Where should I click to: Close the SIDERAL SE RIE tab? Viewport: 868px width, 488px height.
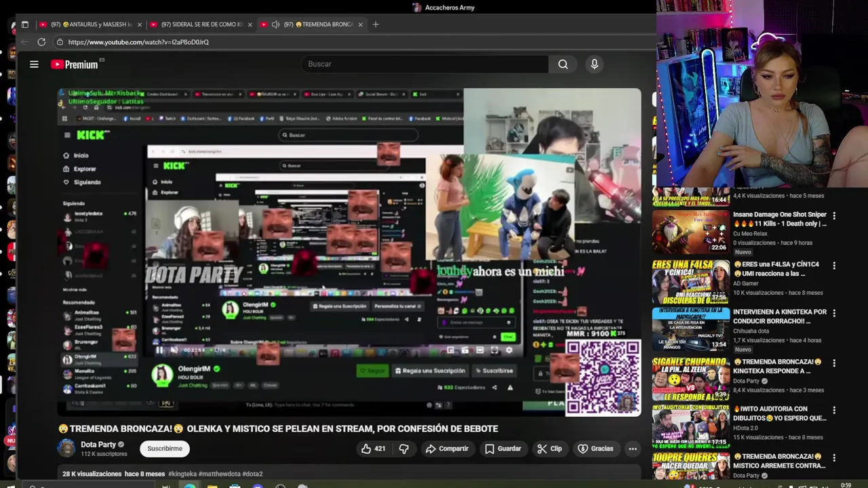click(x=250, y=24)
